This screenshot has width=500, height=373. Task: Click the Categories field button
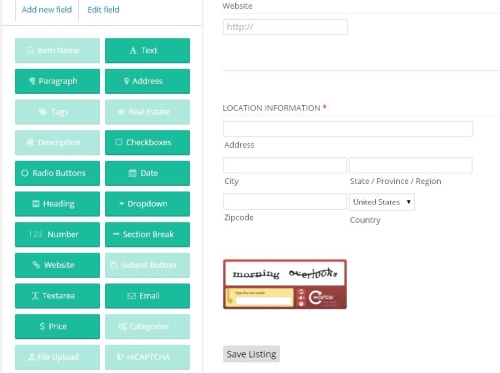147,326
